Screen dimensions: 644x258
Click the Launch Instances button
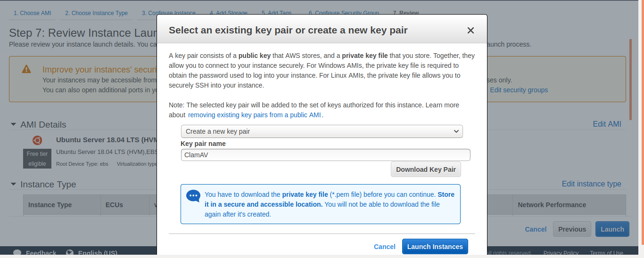(x=435, y=247)
